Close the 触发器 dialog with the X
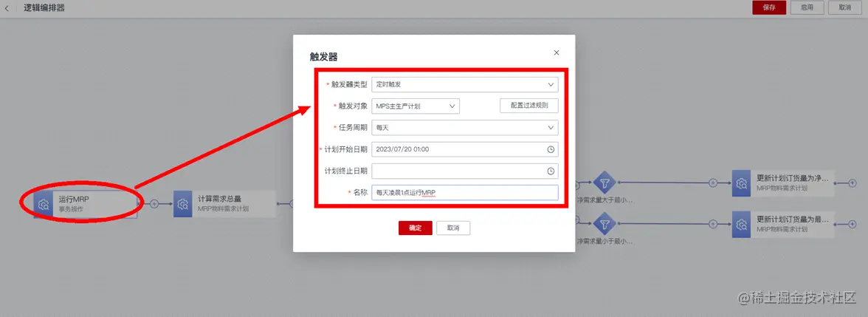 557,52
